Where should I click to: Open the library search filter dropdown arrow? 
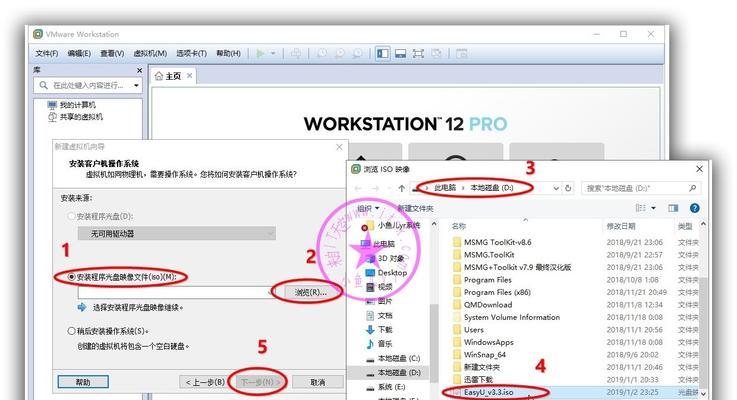pos(136,86)
